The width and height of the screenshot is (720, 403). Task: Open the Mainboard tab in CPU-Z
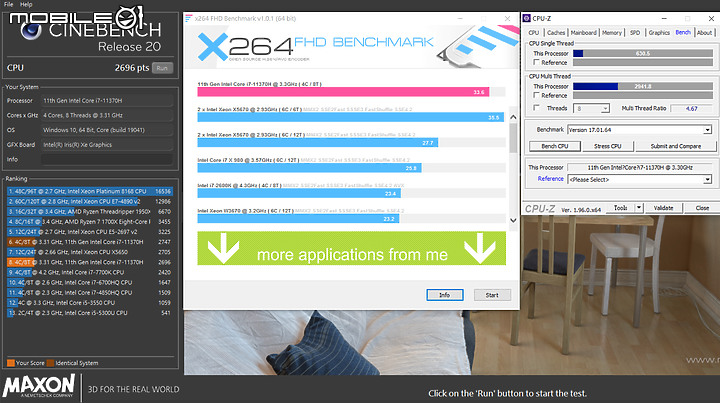tap(583, 33)
